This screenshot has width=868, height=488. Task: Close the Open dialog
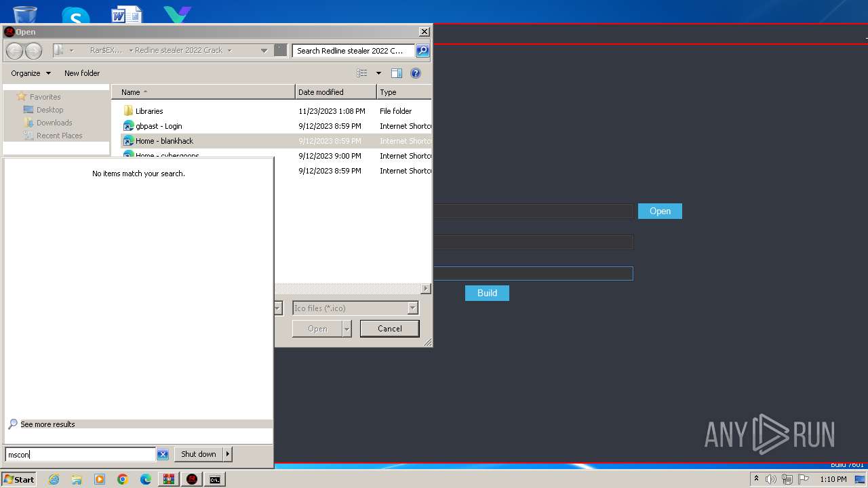coord(425,32)
